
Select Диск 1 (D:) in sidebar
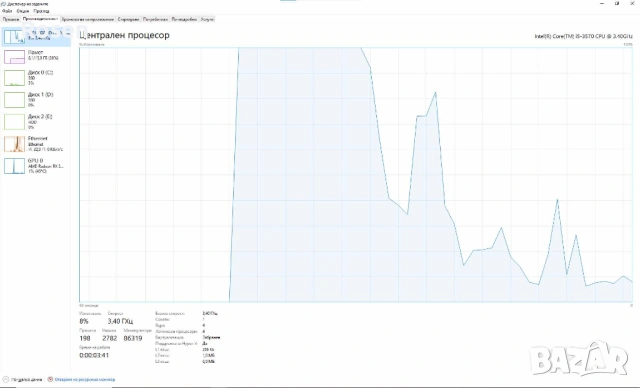(x=36, y=100)
